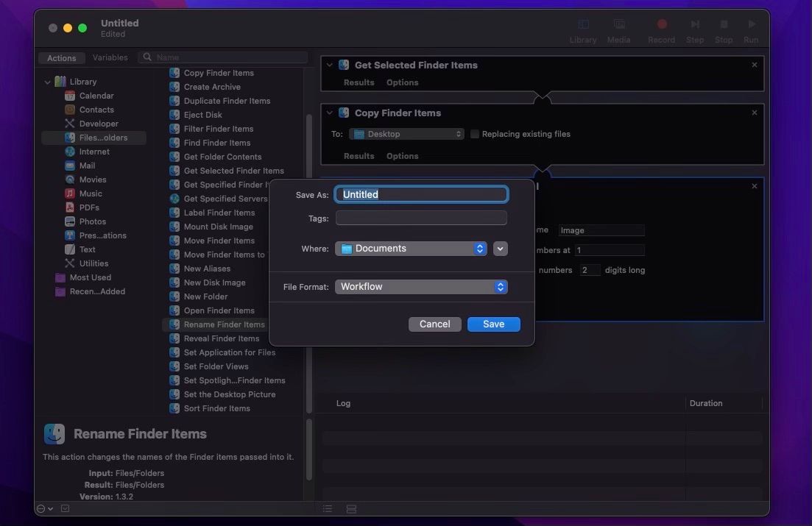Screen dimensions: 812x526
Task: Open the Developer category in the Library
Action: click(98, 123)
